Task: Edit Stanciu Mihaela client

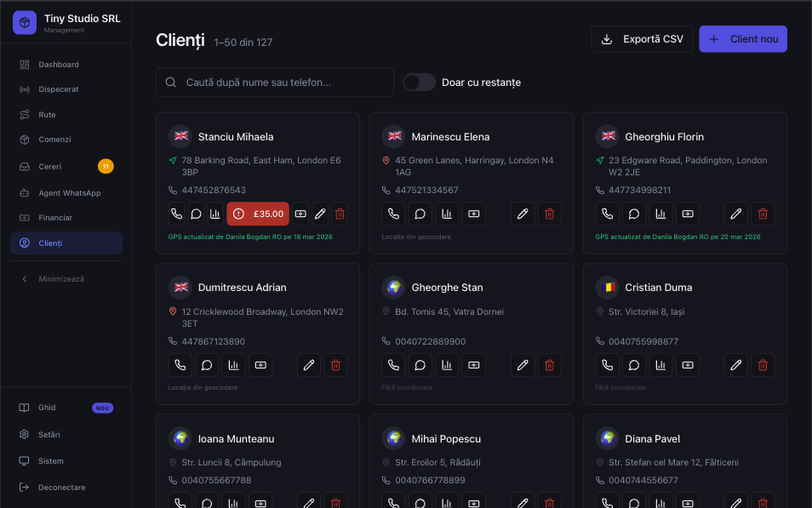Action: 320,214
